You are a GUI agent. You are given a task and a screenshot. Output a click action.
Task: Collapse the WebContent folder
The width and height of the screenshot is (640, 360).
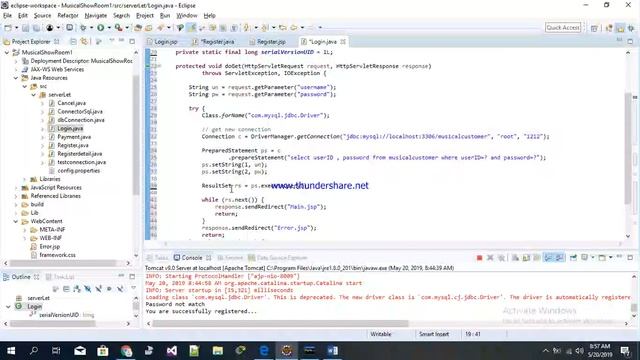point(16,221)
